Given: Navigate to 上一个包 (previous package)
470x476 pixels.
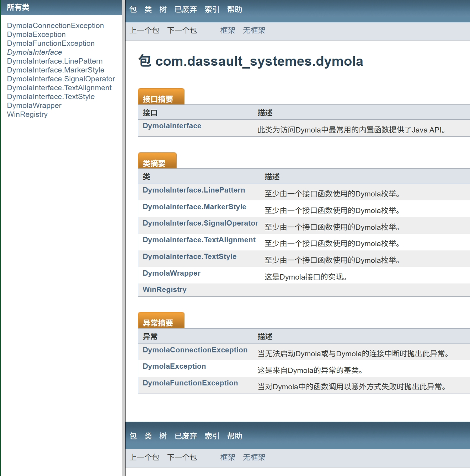Looking at the screenshot, I should [x=144, y=31].
